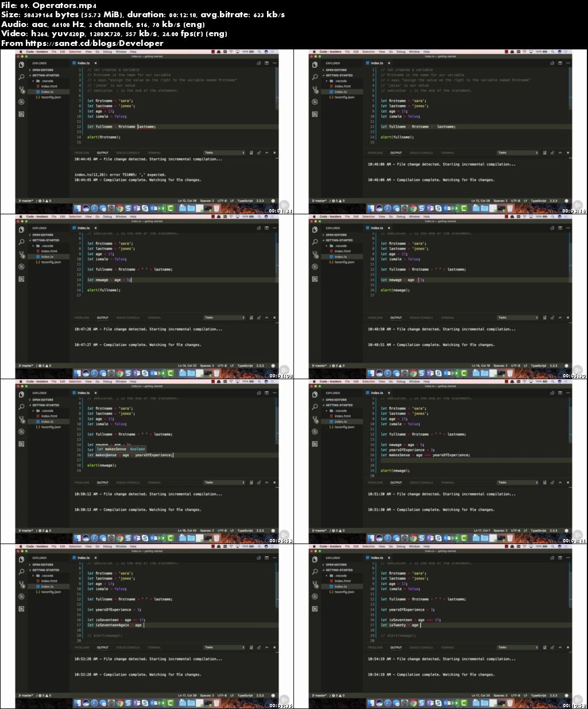Open Search view in the 10:46:06 frame
Screen dimensions: 588x709
[315, 77]
